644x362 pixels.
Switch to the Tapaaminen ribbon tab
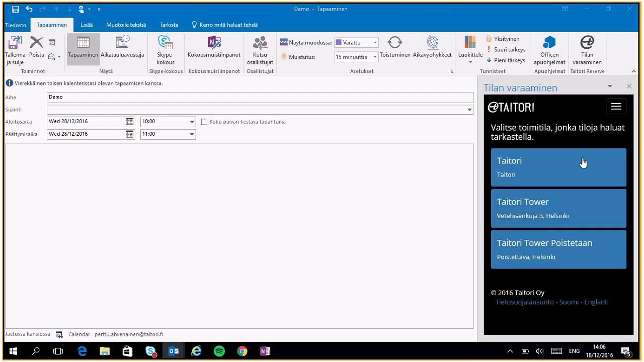(x=52, y=25)
